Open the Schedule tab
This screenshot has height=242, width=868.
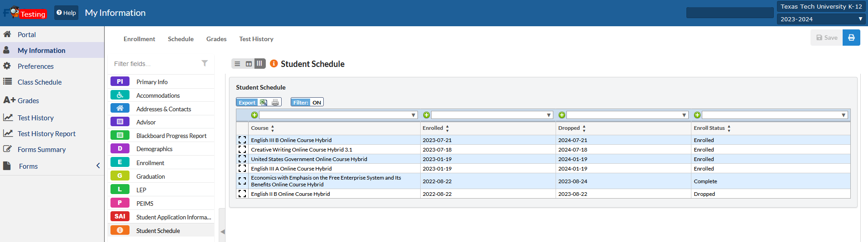(x=181, y=39)
